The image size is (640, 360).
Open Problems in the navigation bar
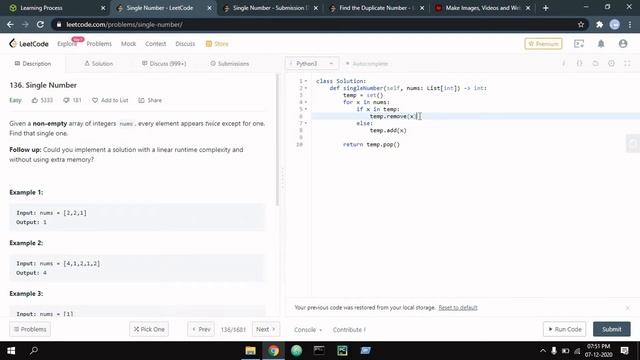click(x=99, y=44)
